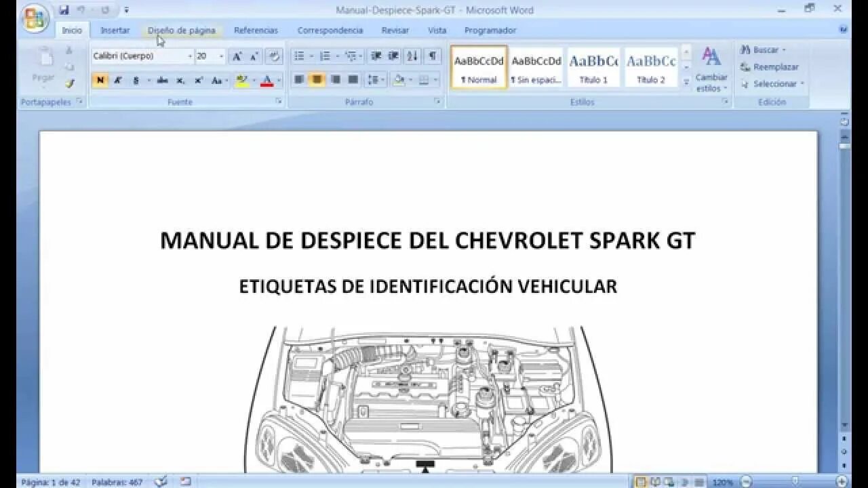Click the Redo icon in Quick Access
The width and height of the screenshot is (868, 488).
[104, 10]
